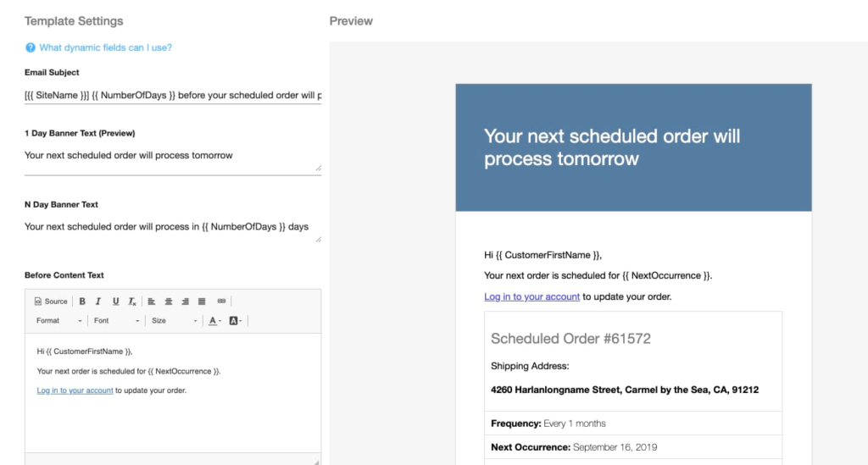Open the background color picker

tap(236, 321)
